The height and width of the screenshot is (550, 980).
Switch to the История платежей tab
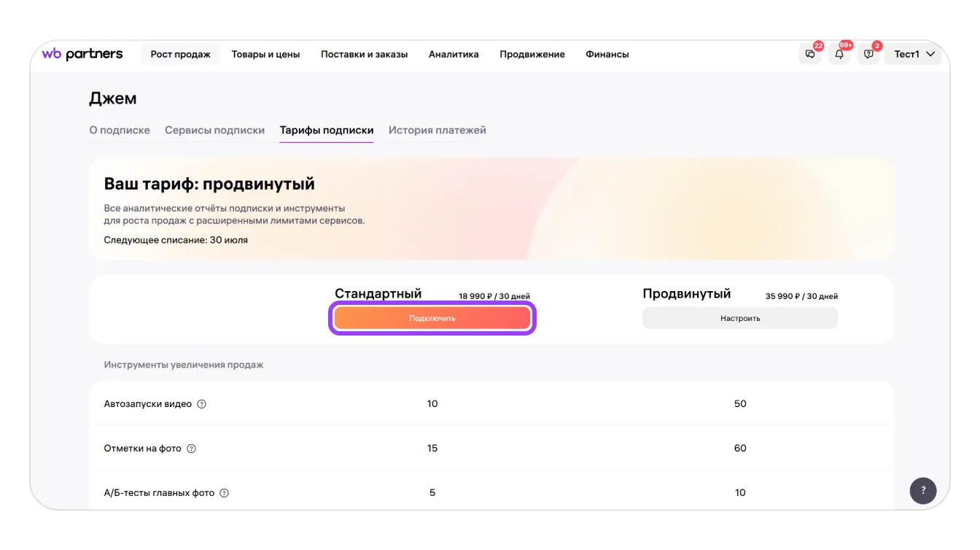437,131
